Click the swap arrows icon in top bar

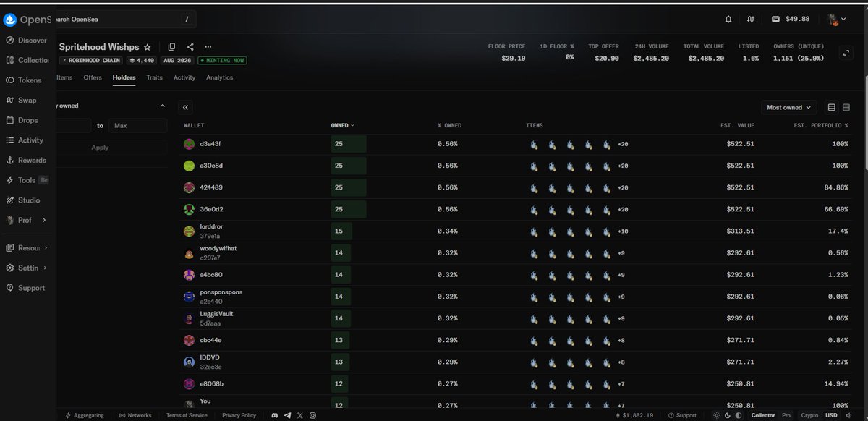[751, 19]
